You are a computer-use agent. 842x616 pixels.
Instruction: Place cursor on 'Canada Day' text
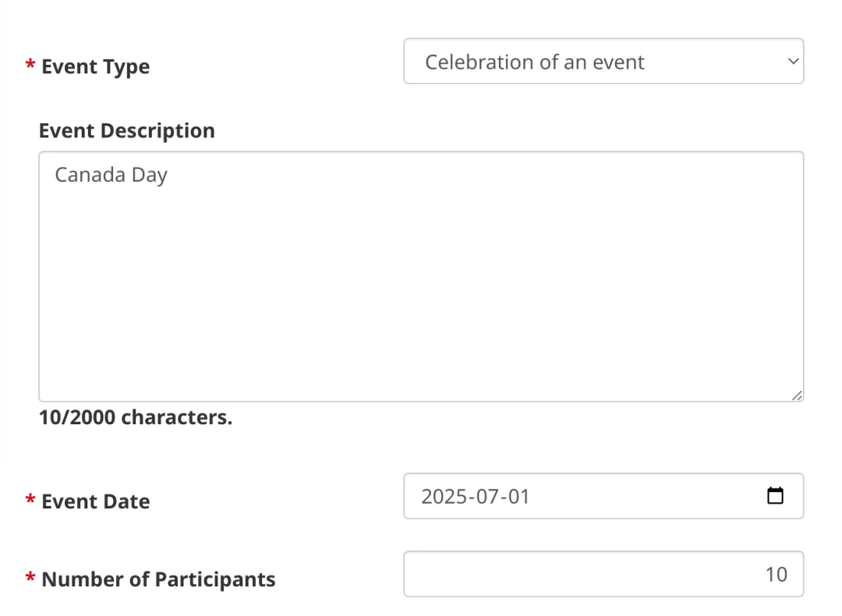pyautogui.click(x=111, y=175)
